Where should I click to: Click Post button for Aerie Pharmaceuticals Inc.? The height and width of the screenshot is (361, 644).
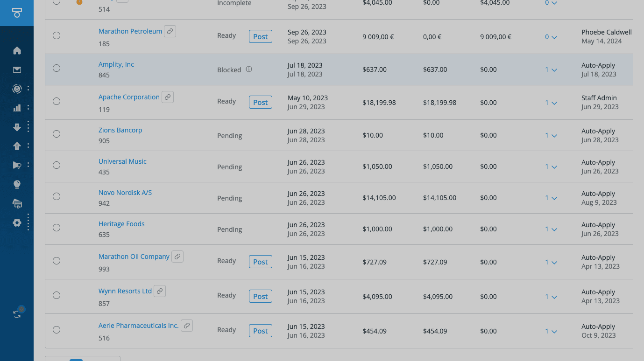[260, 331]
